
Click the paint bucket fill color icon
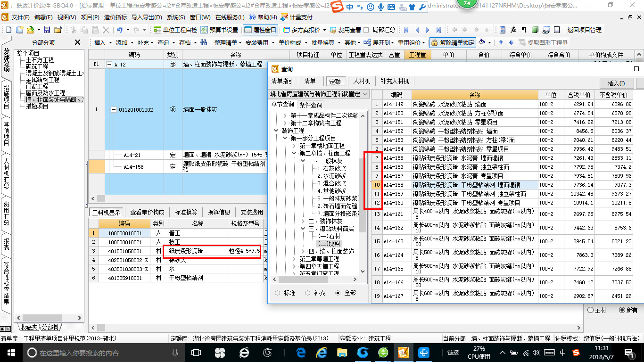click(x=482, y=42)
